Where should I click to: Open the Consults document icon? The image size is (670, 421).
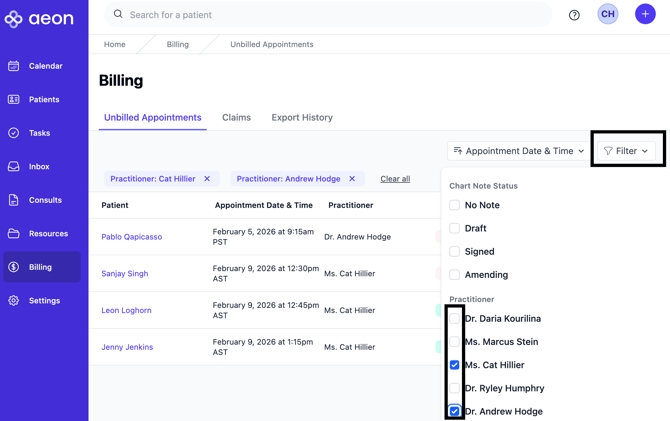click(14, 200)
